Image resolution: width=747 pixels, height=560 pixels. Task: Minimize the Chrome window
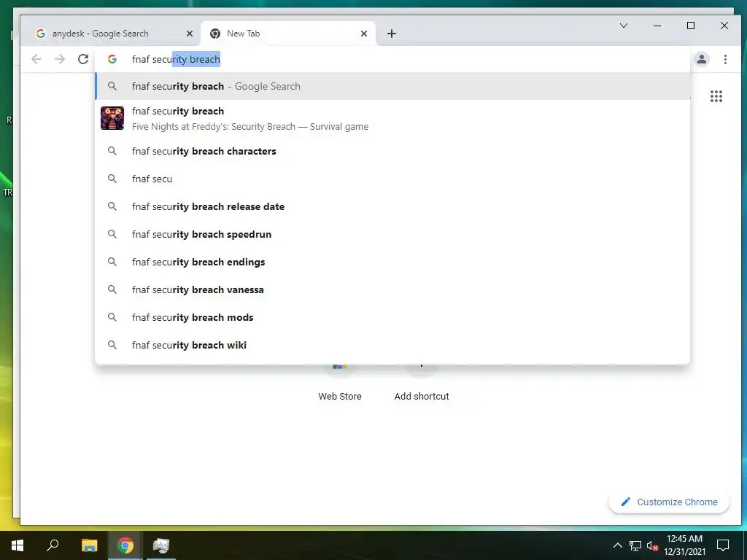(657, 26)
